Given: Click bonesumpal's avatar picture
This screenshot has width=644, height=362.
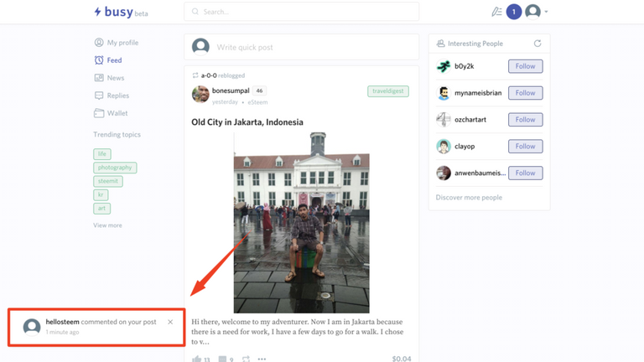Looking at the screenshot, I should (200, 95).
